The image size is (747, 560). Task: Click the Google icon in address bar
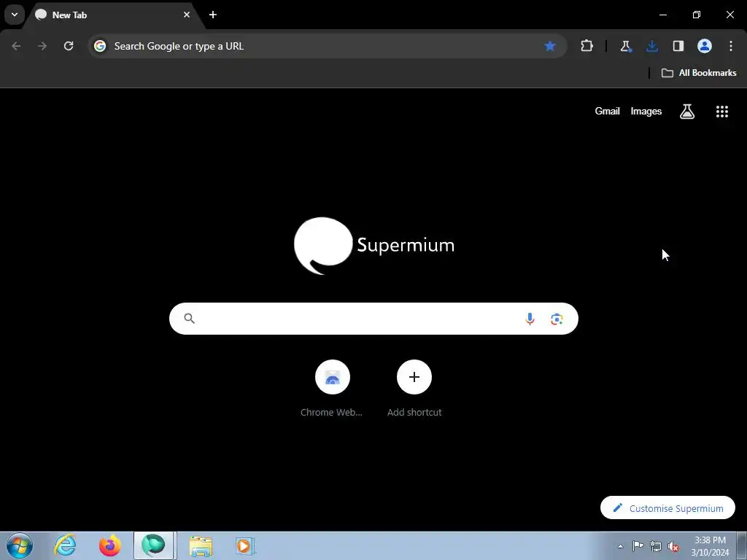99,46
